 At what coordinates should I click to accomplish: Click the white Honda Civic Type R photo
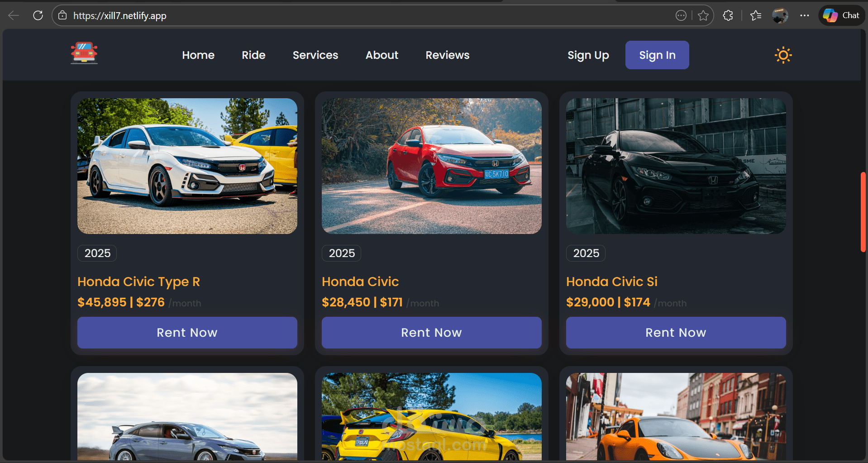[x=187, y=166]
